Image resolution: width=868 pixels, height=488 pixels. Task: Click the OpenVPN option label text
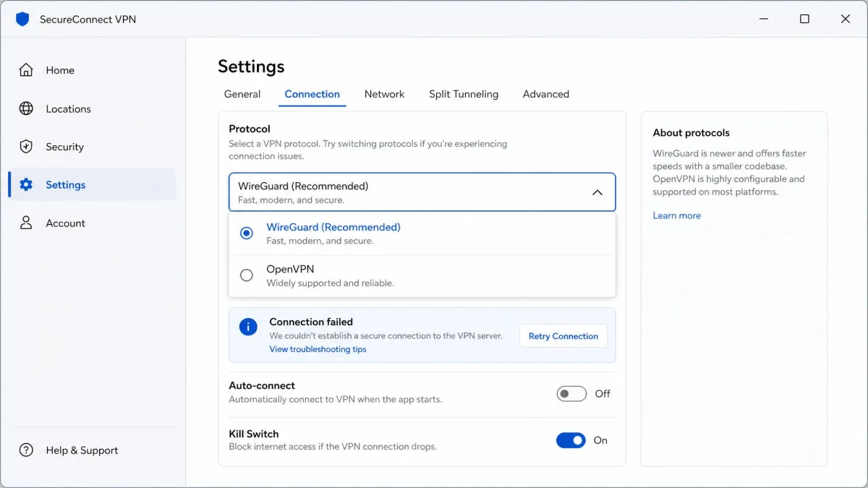pyautogui.click(x=290, y=269)
